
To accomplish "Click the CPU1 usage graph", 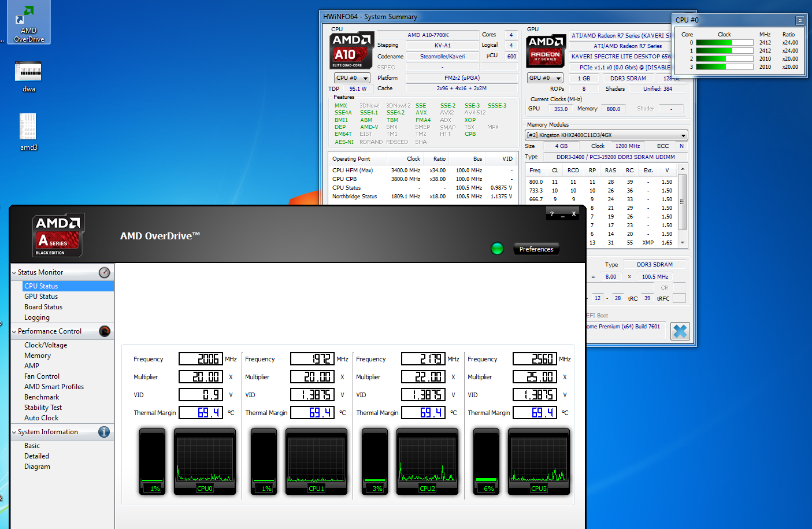I will (316, 461).
